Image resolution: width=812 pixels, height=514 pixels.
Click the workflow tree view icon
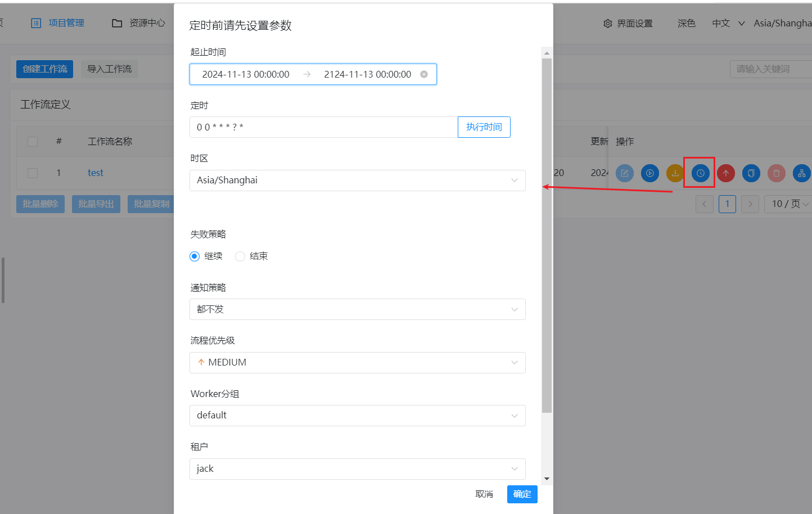click(801, 173)
